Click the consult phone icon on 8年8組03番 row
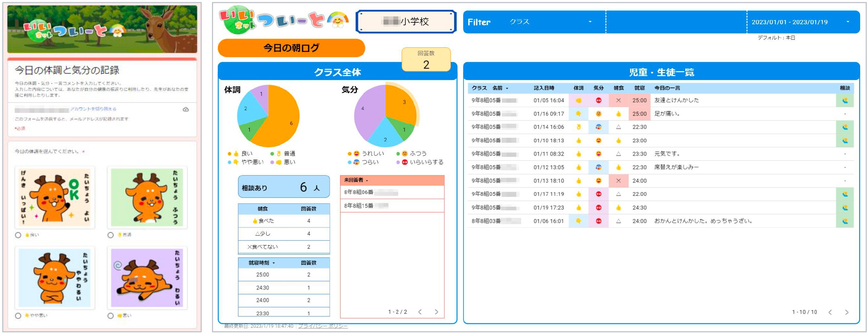 click(x=845, y=221)
